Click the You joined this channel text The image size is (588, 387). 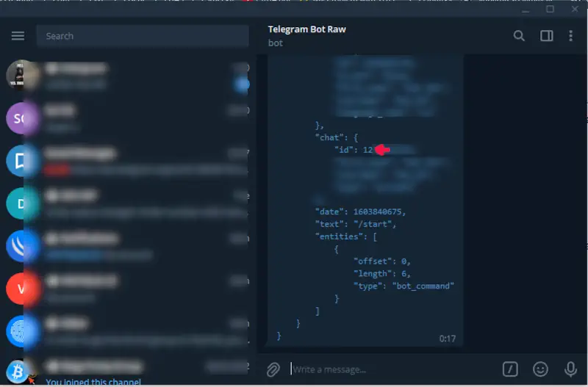93,382
